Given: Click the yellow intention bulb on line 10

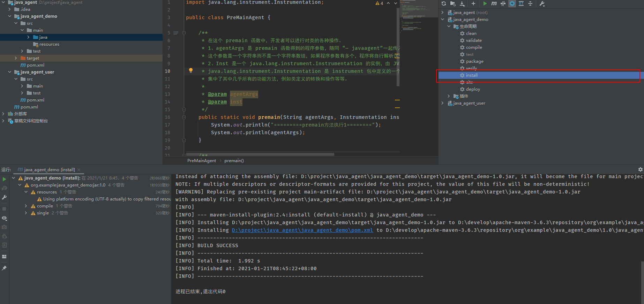Looking at the screenshot, I should (x=191, y=70).
